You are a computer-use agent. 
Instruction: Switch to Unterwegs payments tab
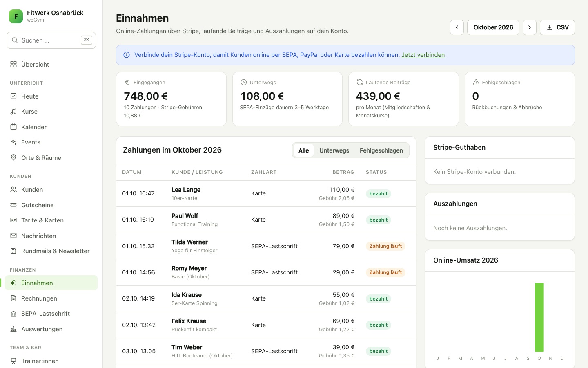click(334, 150)
